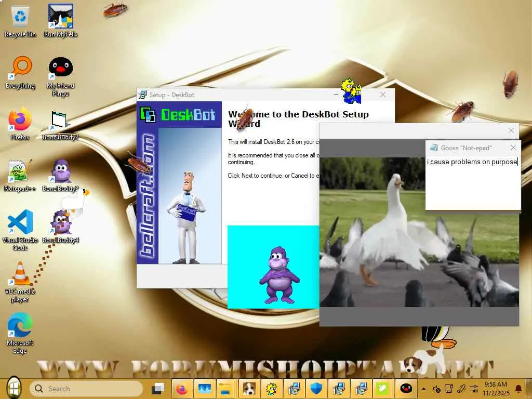Image resolution: width=532 pixels, height=399 pixels.
Task: Click the Windows Start button
Action: coord(14,389)
